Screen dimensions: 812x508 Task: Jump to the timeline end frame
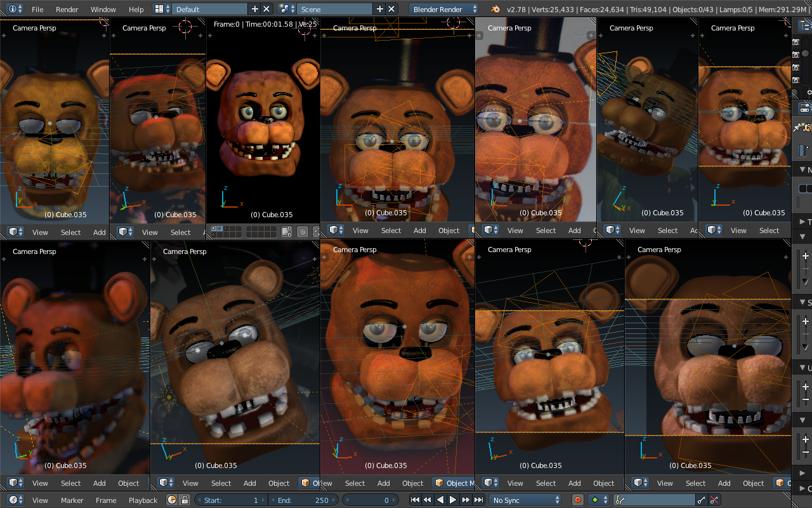pos(478,500)
